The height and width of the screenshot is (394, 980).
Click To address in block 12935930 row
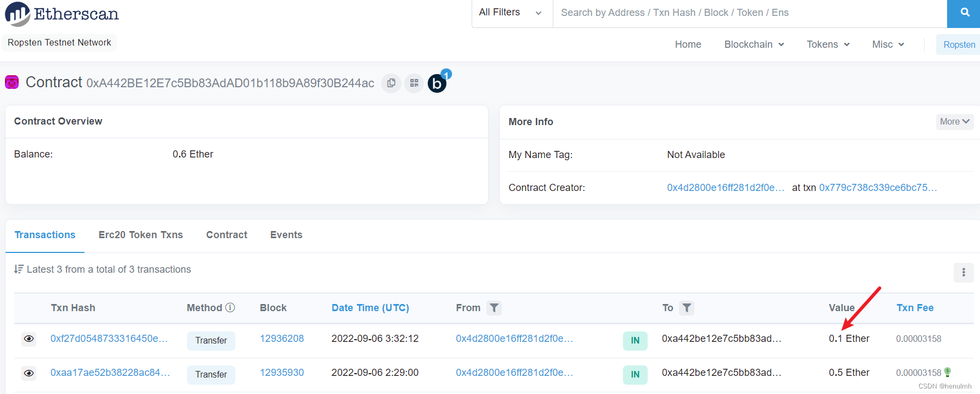722,373
